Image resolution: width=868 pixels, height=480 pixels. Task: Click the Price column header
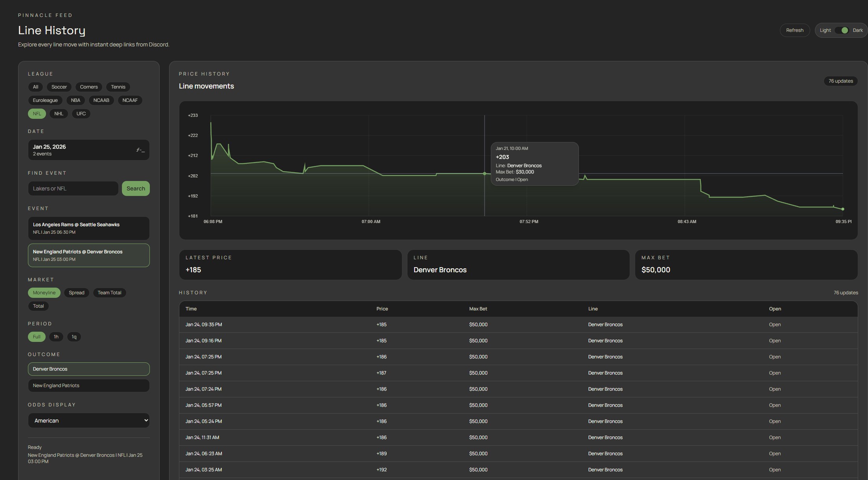click(382, 309)
